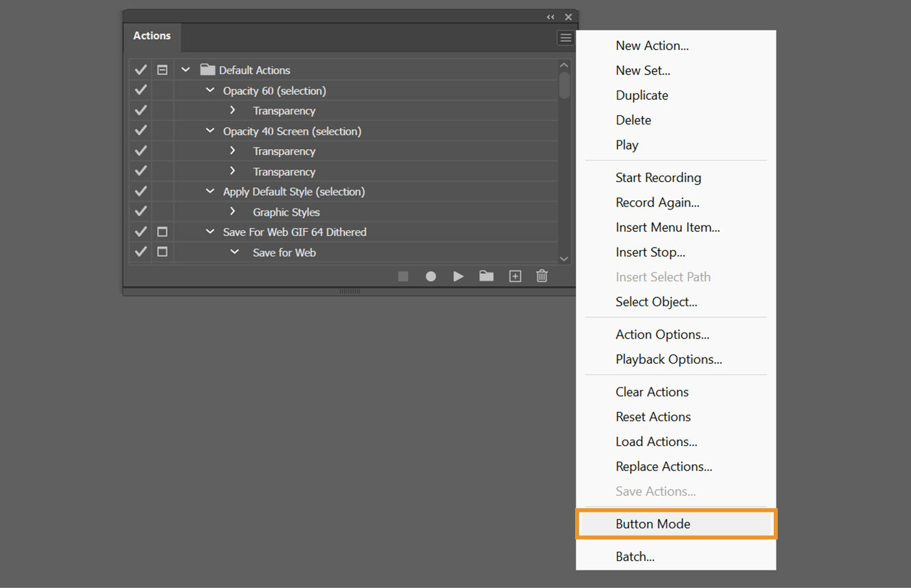The height and width of the screenshot is (588, 911).
Task: Click the Stop playback icon
Action: (404, 276)
